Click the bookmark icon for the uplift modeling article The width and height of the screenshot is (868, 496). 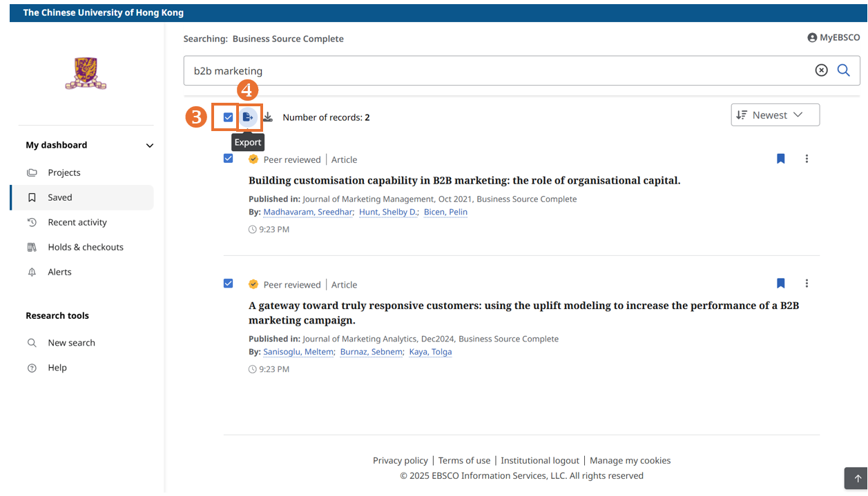[x=781, y=284]
